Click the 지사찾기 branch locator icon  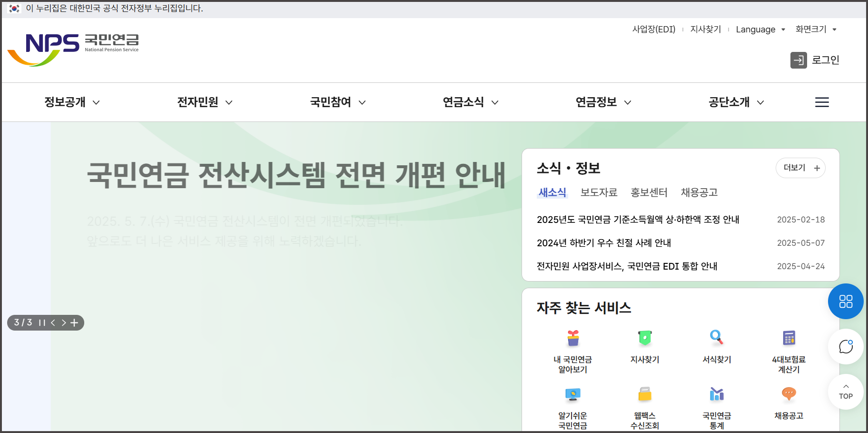click(644, 339)
